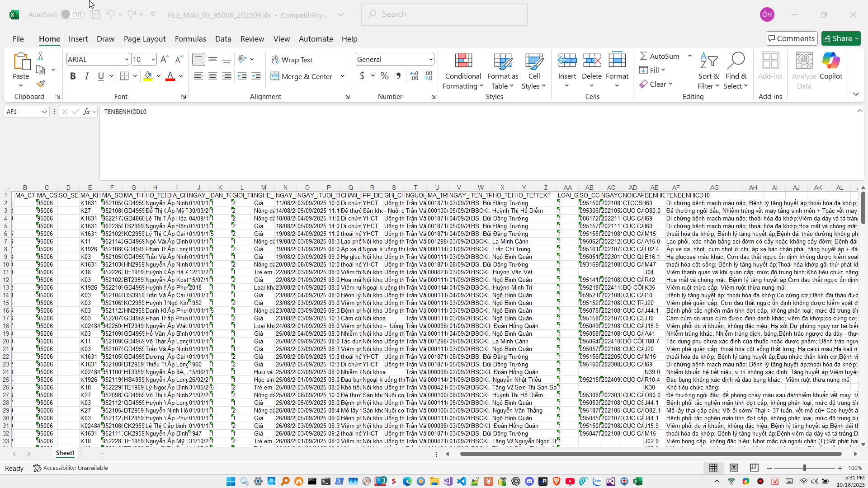Screen dimensions: 868x488
Task: Click the Percent Style icon
Action: (x=385, y=76)
